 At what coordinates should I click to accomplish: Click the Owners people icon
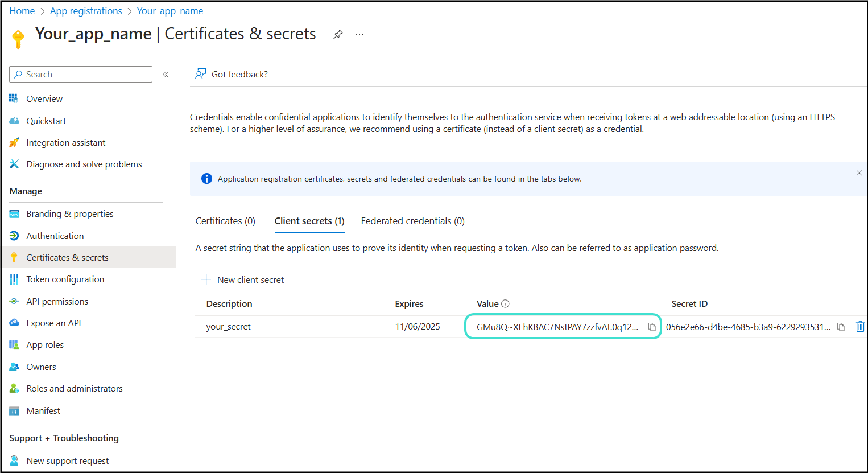pyautogui.click(x=14, y=367)
